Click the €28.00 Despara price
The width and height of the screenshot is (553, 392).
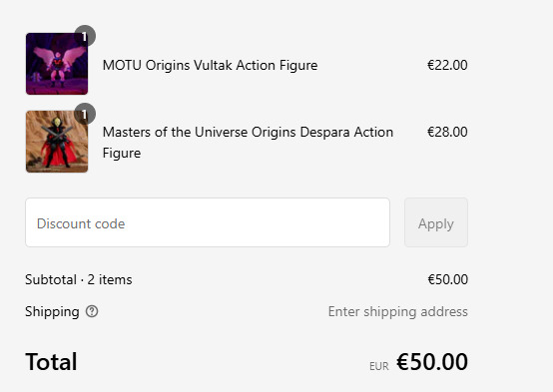pyautogui.click(x=447, y=133)
